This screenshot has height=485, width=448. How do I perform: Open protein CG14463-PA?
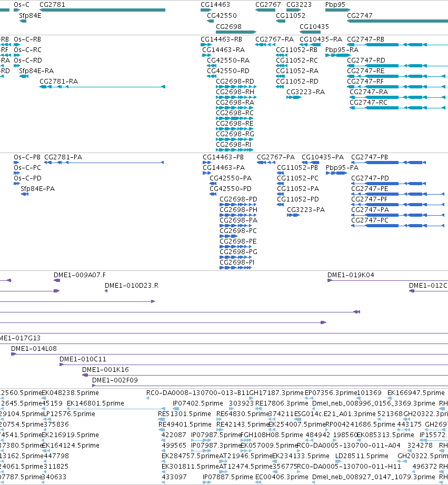(x=224, y=168)
